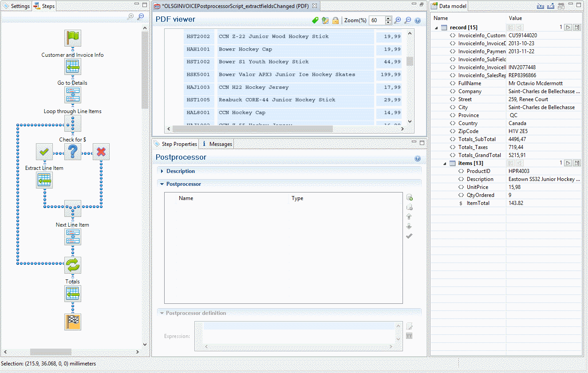Click the Extract Line Item step icon
Viewport: 588px width, 373px height.
(44, 180)
